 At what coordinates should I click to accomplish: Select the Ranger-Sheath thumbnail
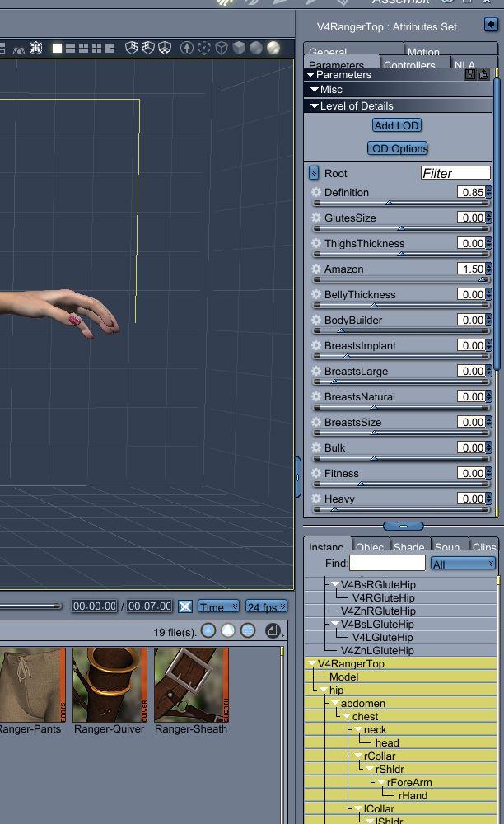[x=191, y=685]
